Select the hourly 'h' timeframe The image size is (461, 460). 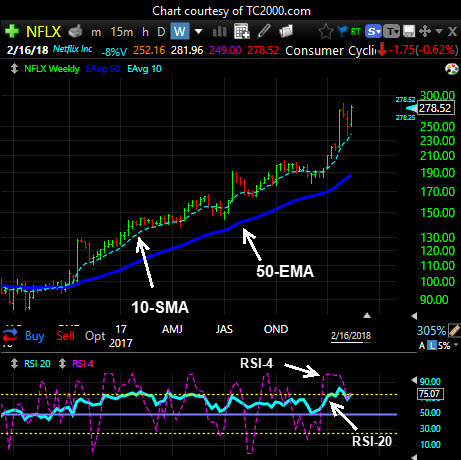tap(145, 32)
